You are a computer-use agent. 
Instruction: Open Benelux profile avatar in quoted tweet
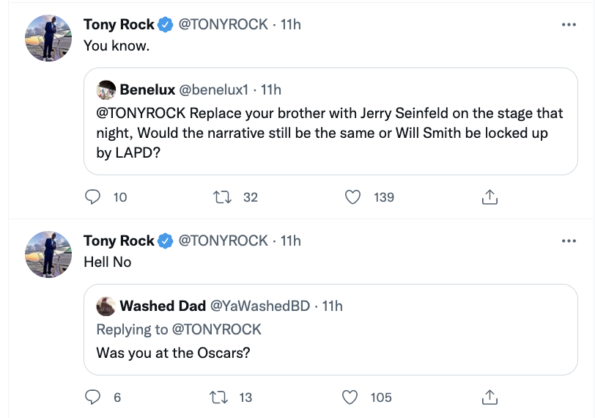tap(106, 90)
